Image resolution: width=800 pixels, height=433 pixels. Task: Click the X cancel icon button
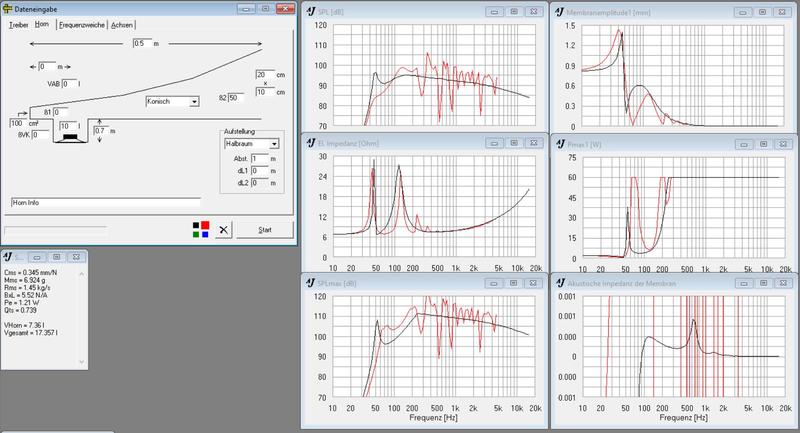(x=223, y=229)
